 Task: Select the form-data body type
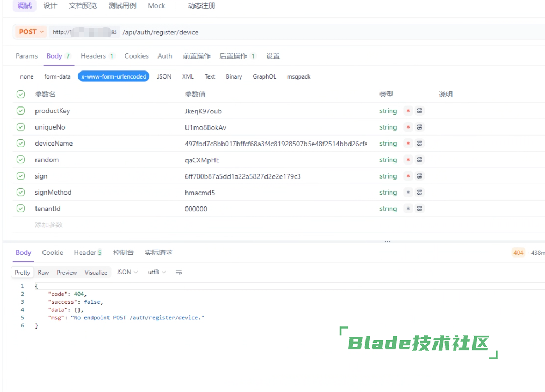[x=58, y=76]
